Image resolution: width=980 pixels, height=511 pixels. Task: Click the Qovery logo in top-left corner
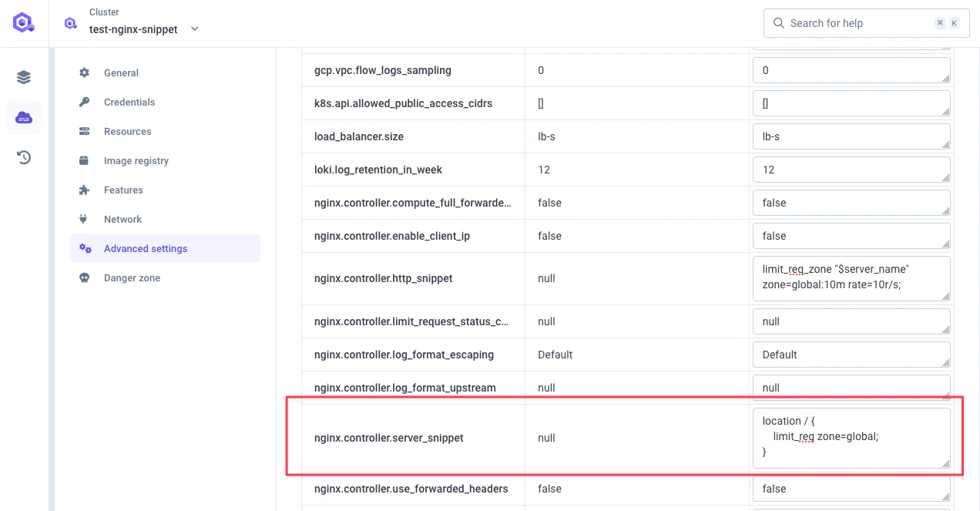click(23, 22)
